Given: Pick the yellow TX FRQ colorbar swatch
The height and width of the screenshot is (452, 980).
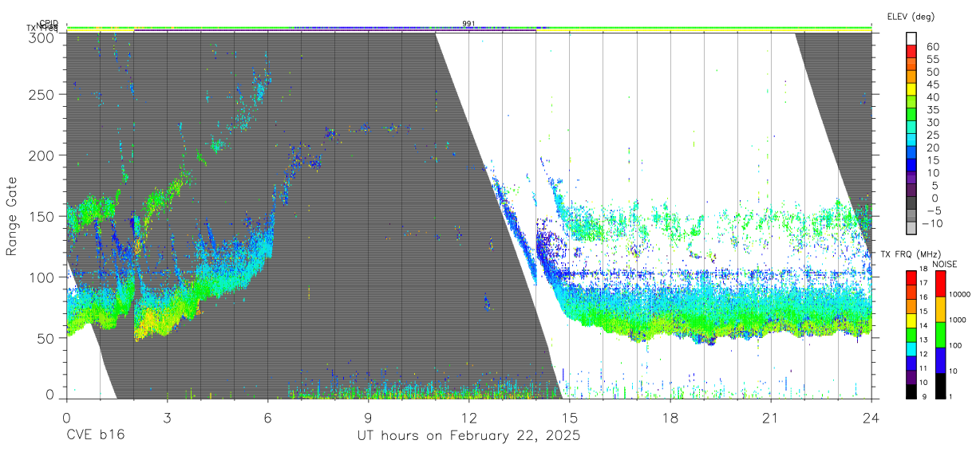Looking at the screenshot, I should [913, 320].
